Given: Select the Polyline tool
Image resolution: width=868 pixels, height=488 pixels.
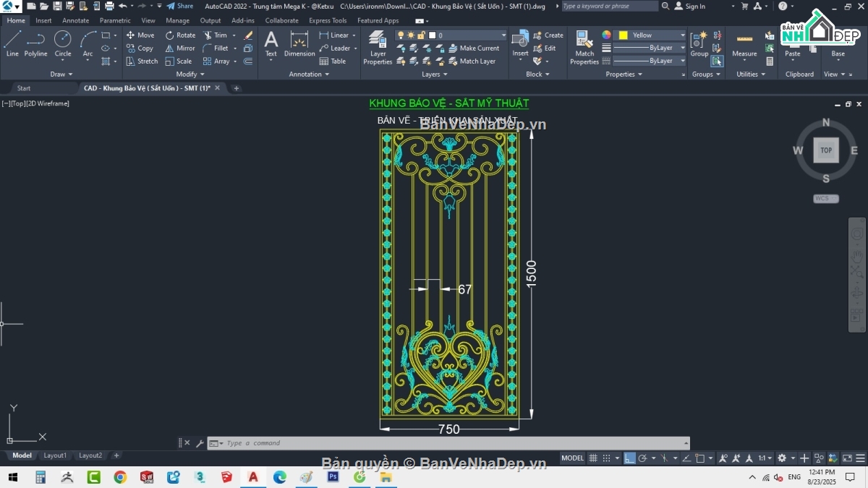Looking at the screenshot, I should coord(35,43).
